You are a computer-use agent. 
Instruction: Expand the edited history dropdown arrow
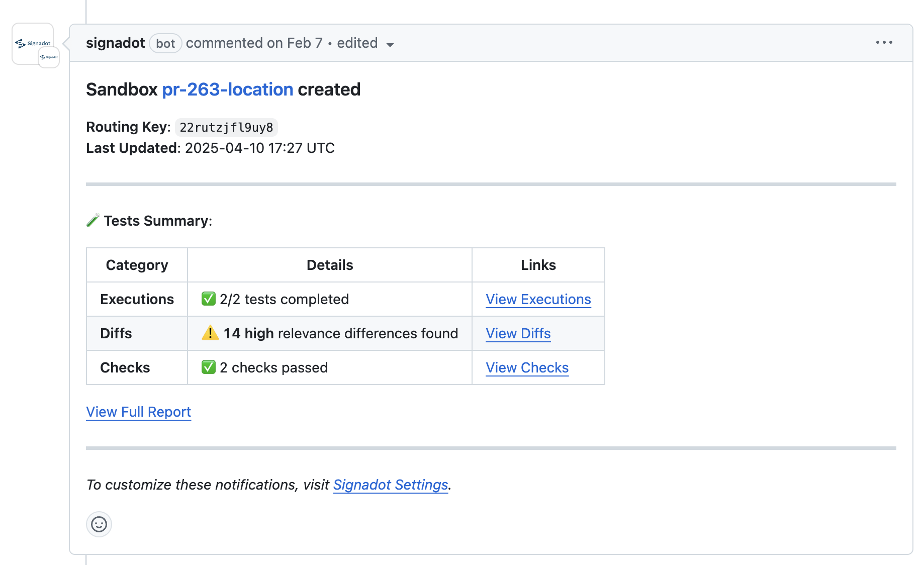pos(390,45)
